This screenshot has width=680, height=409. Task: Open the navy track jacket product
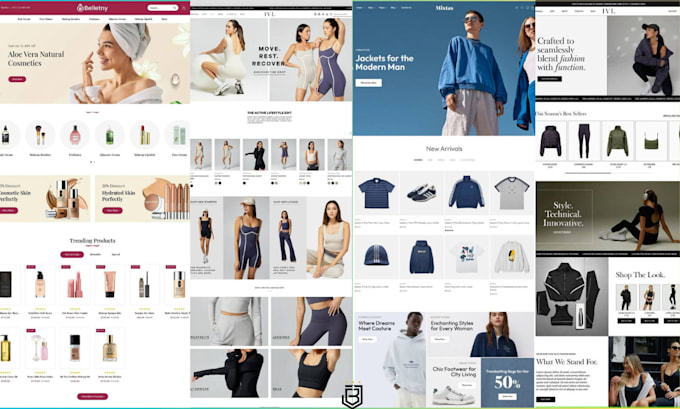click(x=467, y=193)
